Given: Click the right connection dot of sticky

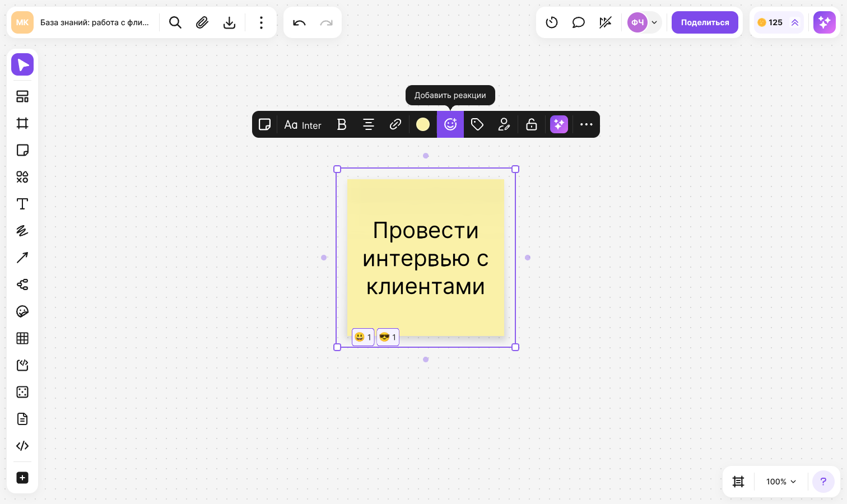Looking at the screenshot, I should click(528, 258).
